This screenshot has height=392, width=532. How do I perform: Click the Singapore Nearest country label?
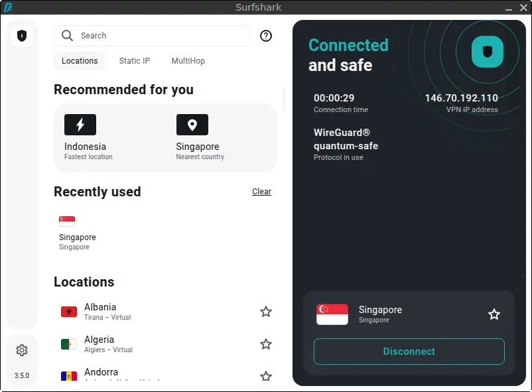click(x=200, y=151)
